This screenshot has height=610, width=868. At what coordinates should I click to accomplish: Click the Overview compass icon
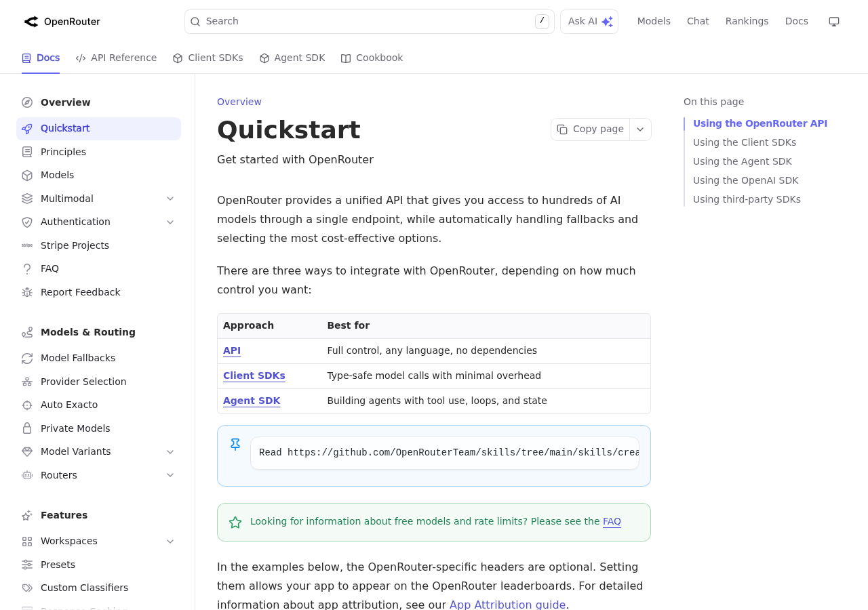pos(27,102)
